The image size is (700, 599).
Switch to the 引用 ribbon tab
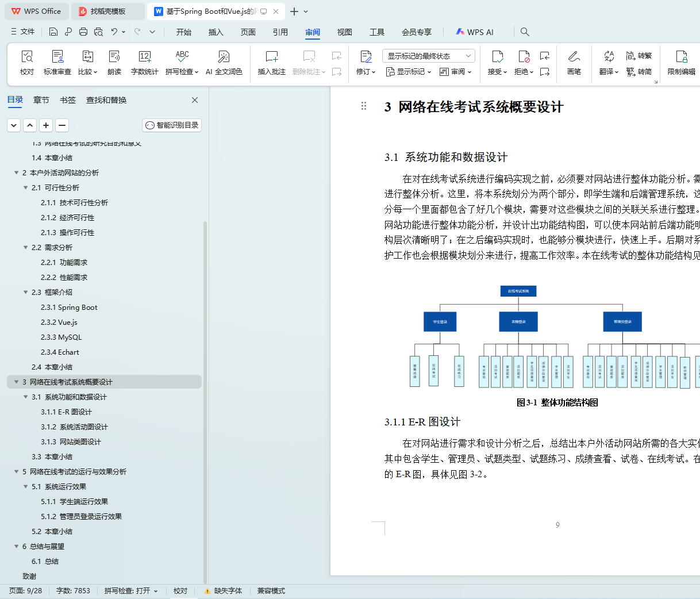[x=280, y=32]
